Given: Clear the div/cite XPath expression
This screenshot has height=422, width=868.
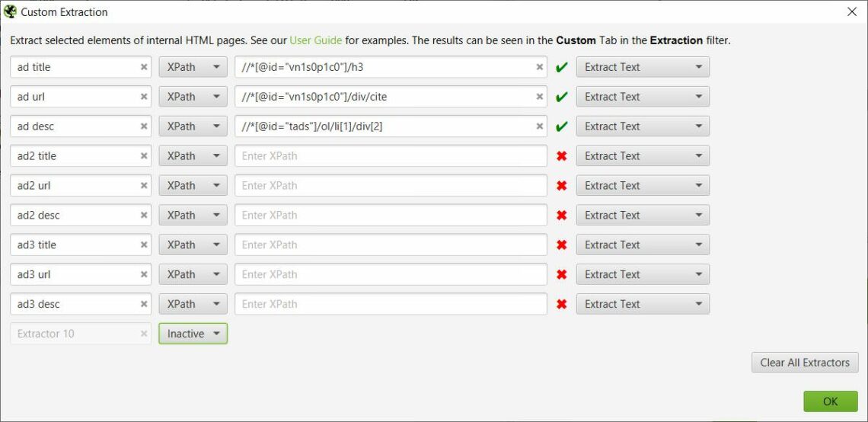Looking at the screenshot, I should click(x=540, y=97).
